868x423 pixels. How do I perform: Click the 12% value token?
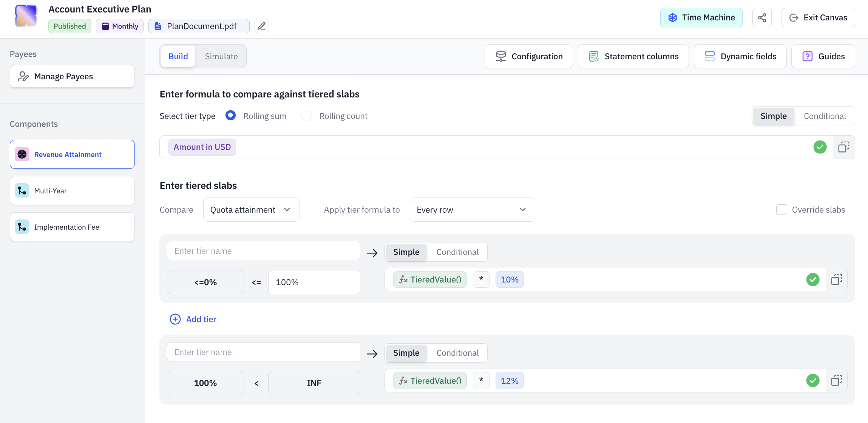(x=510, y=381)
